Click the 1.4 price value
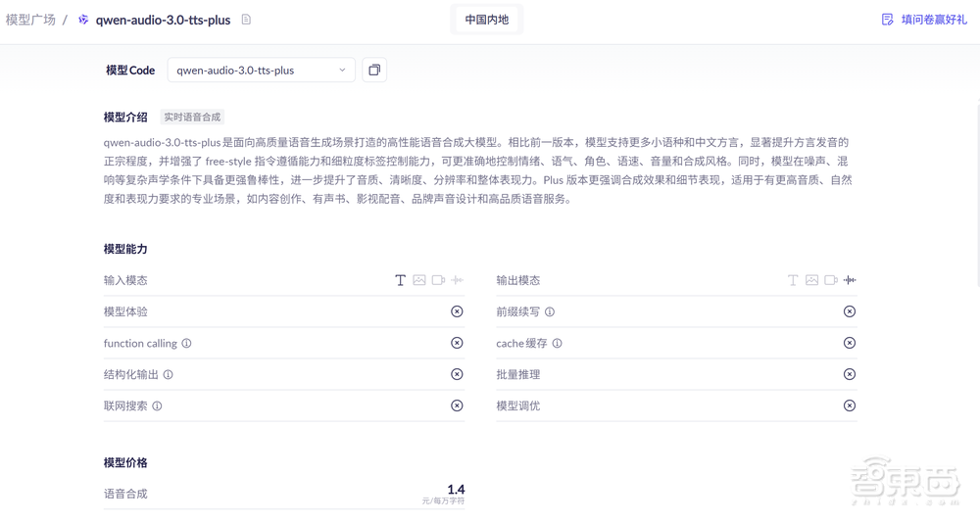The width and height of the screenshot is (980, 524). [x=456, y=490]
